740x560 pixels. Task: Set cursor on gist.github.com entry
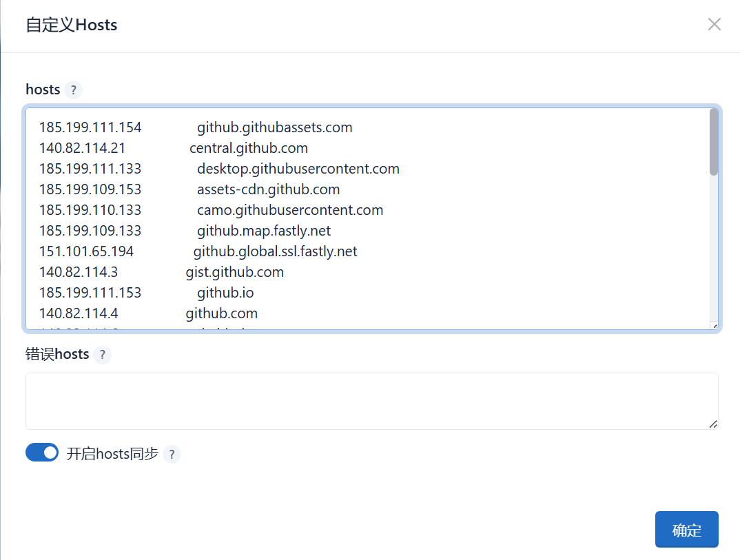click(234, 272)
